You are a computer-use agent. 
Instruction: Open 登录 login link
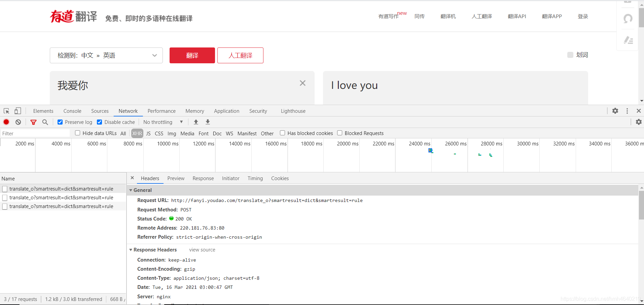(x=583, y=16)
